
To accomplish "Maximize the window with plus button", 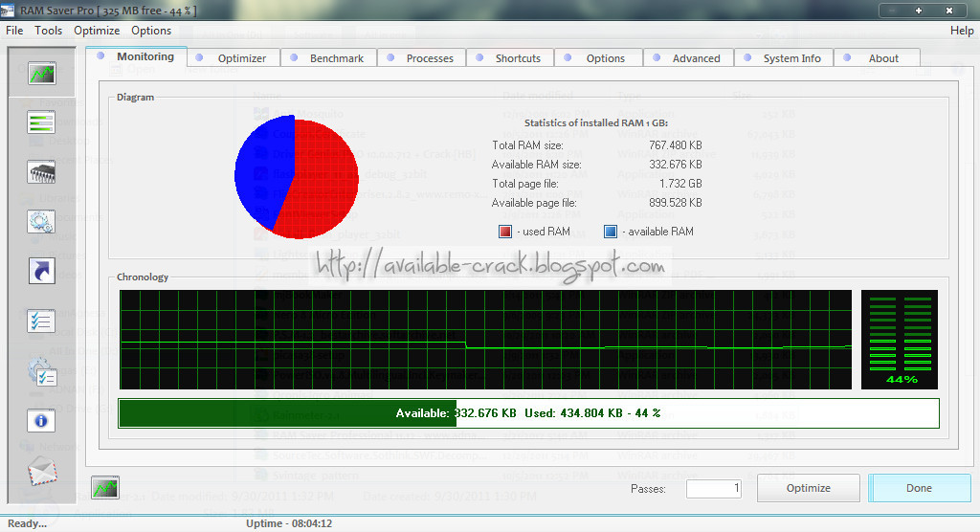I will [x=918, y=11].
